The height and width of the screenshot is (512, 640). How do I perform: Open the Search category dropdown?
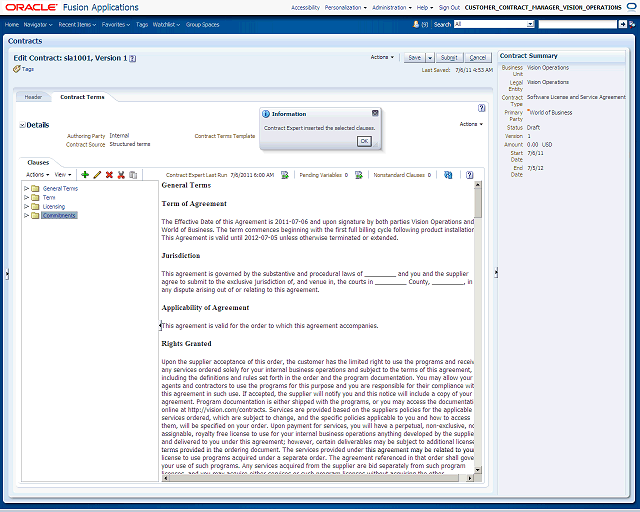[530, 24]
